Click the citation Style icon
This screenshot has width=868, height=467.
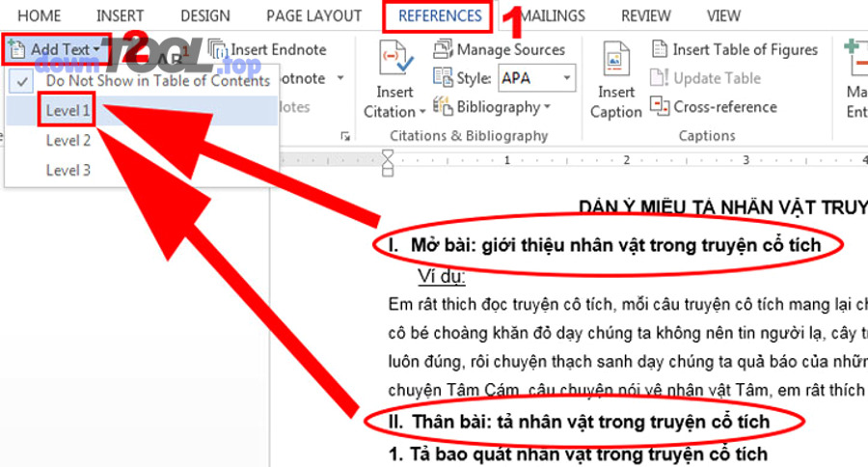click(x=443, y=77)
